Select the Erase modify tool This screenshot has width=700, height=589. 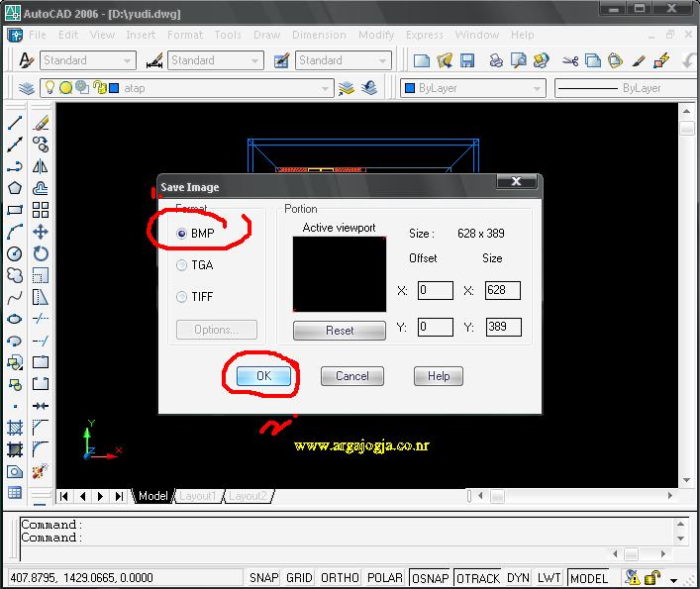click(41, 123)
